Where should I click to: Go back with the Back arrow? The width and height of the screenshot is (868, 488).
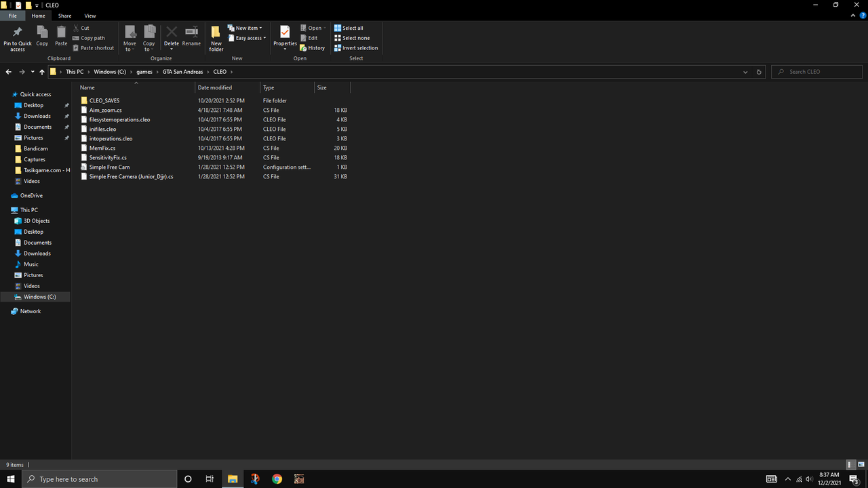9,72
